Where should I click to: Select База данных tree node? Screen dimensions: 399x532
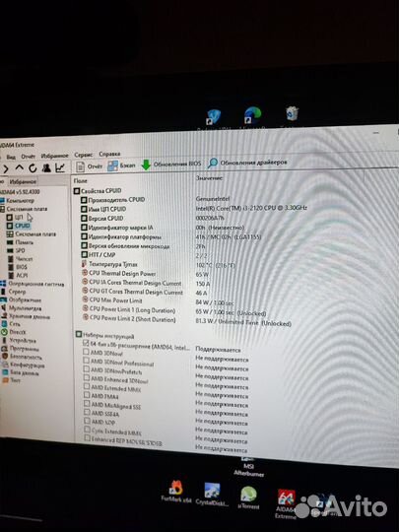click(x=21, y=372)
